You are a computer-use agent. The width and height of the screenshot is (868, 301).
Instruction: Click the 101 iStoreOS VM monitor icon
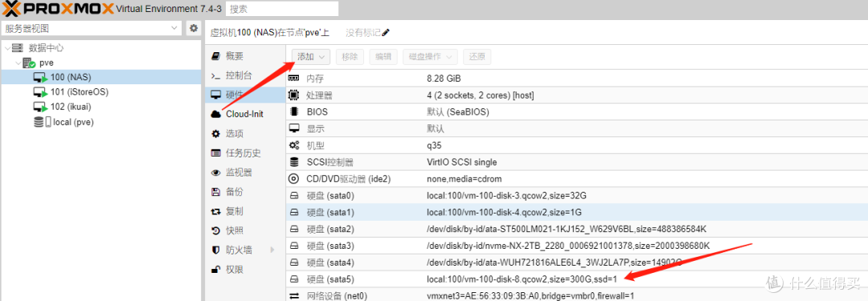click(x=40, y=92)
